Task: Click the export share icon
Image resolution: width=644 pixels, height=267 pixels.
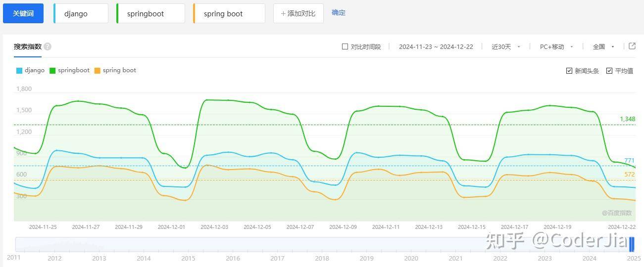Action: [x=632, y=46]
